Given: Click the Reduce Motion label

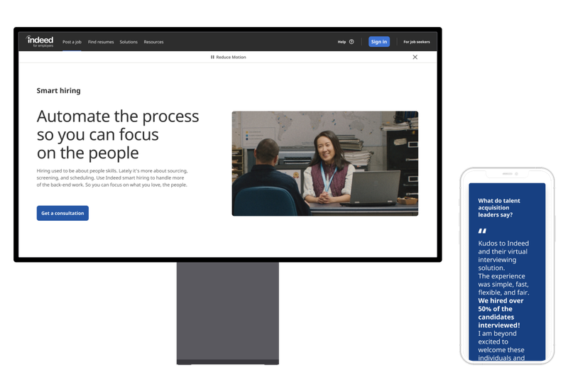Looking at the screenshot, I should click(231, 58).
